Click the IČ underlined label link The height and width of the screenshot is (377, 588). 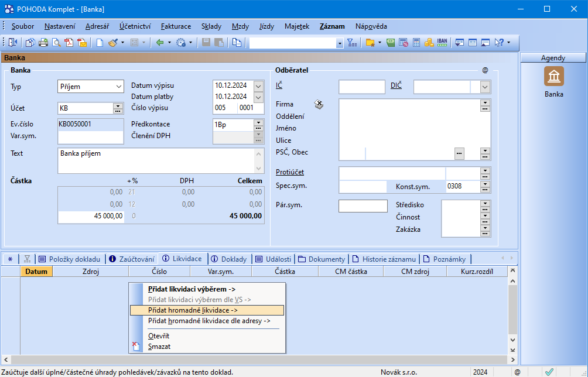click(x=279, y=85)
